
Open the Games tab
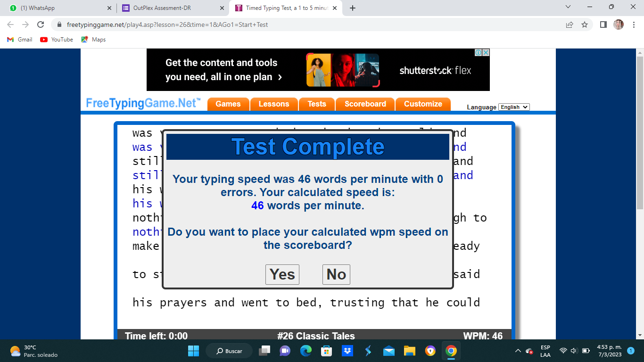click(228, 104)
